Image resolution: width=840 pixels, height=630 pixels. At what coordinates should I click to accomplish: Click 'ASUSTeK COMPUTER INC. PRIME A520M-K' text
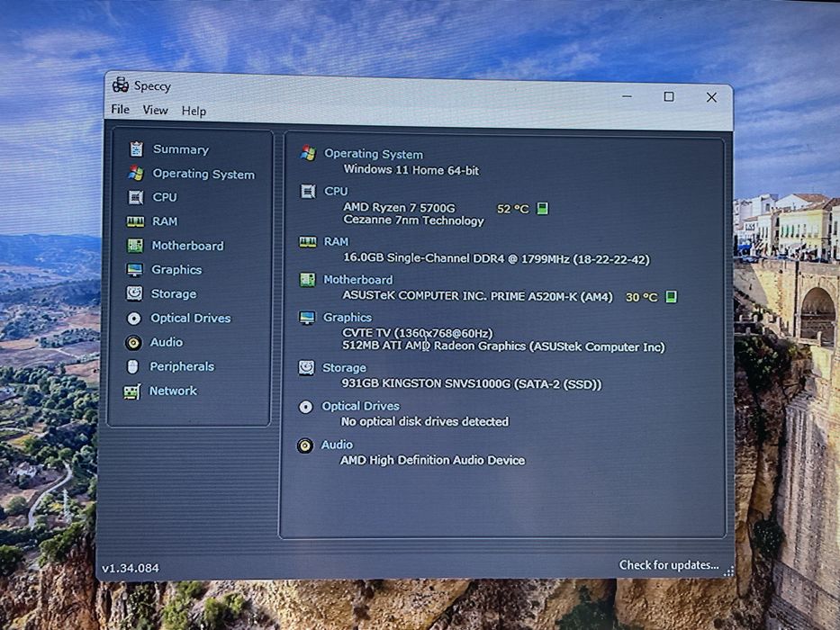coord(477,296)
